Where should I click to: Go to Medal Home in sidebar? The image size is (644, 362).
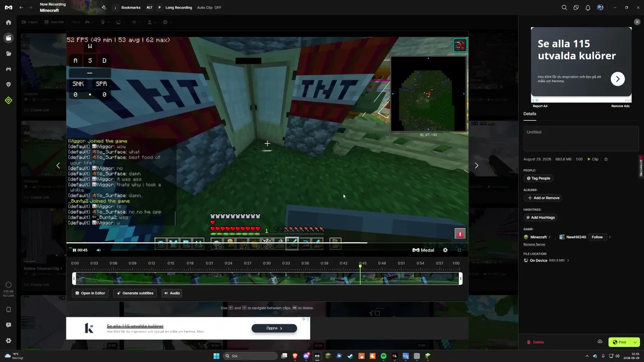tap(9, 23)
